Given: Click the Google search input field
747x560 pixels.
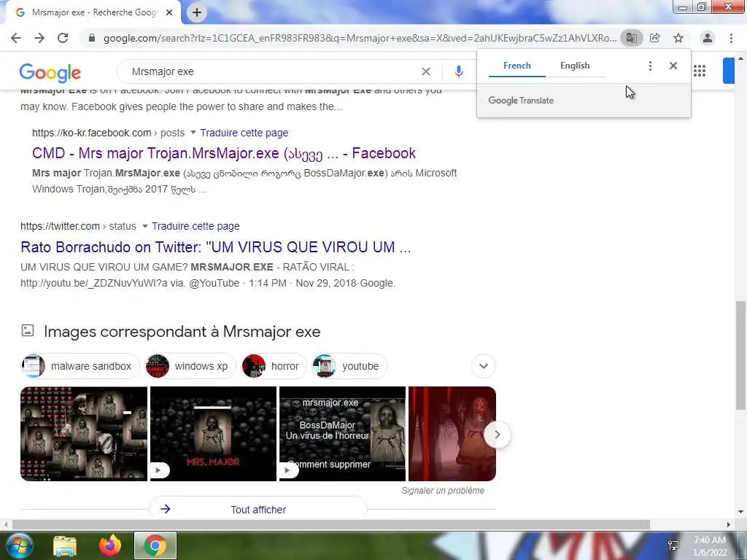Looking at the screenshot, I should coord(271,71).
